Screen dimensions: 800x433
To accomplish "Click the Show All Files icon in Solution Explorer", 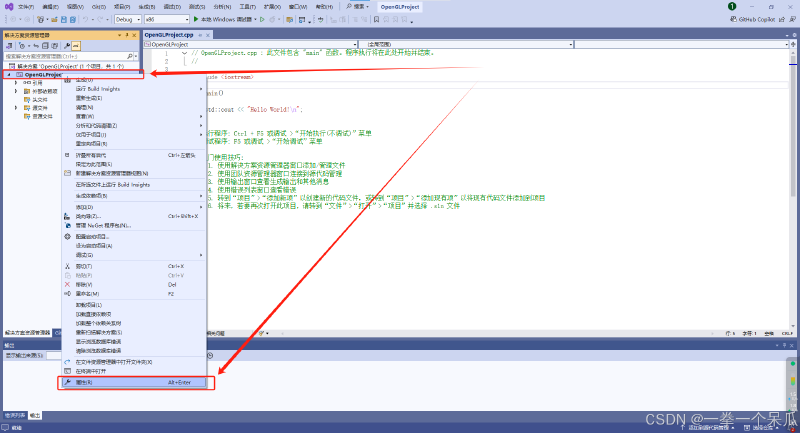I will (x=54, y=46).
